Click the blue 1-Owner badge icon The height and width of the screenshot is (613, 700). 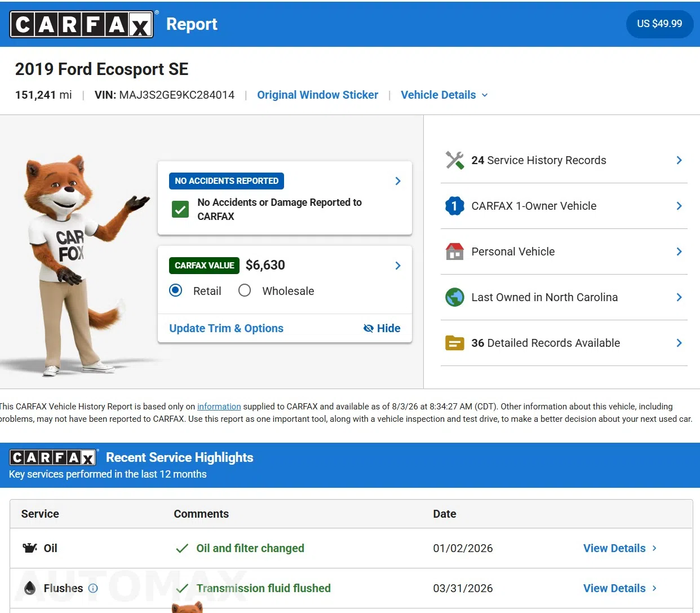[455, 206]
